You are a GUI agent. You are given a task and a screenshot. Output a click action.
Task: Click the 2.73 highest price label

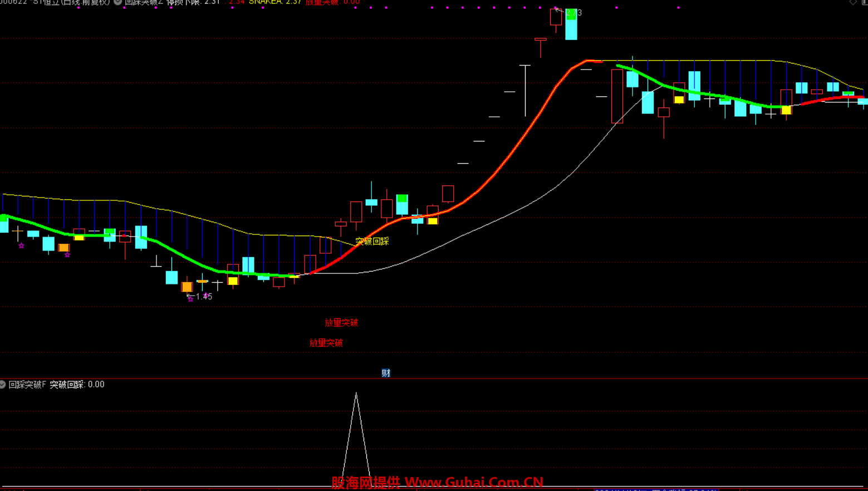coord(573,13)
